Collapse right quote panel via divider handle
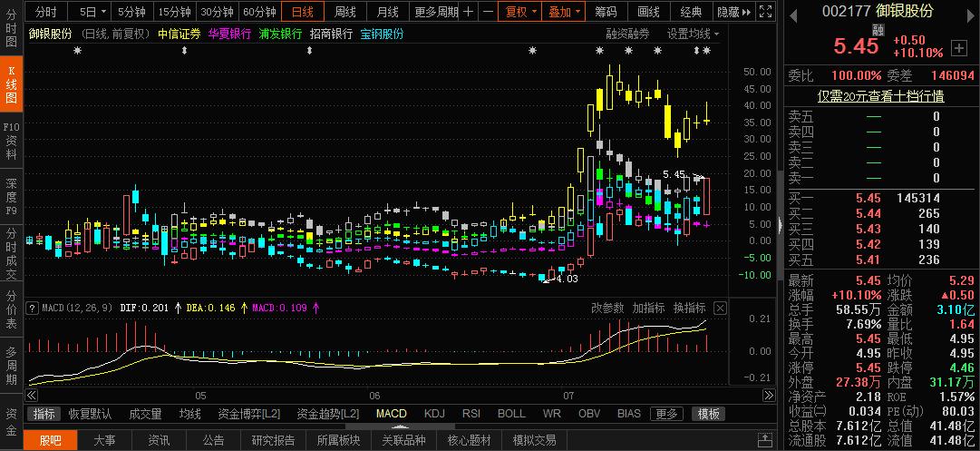The height and width of the screenshot is (451, 980). (x=780, y=225)
